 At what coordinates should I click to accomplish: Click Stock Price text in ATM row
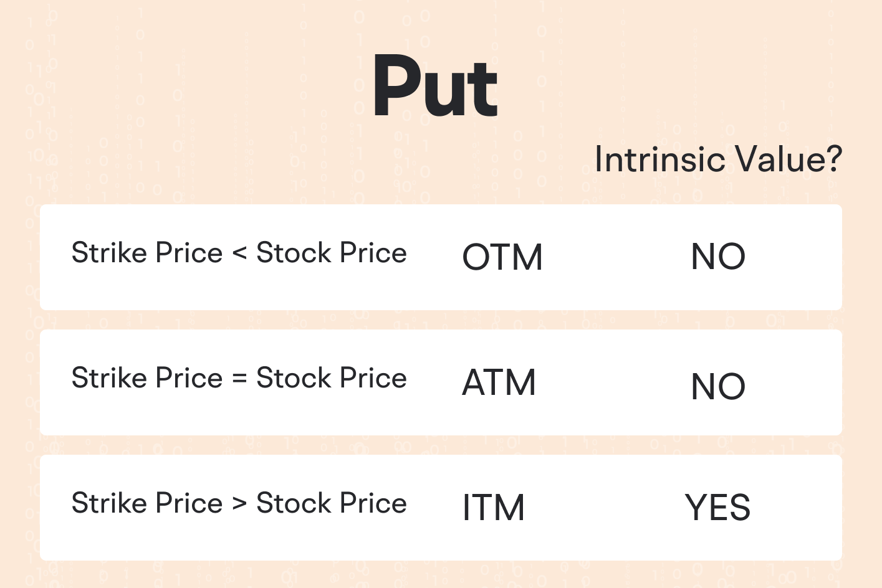coord(332,378)
